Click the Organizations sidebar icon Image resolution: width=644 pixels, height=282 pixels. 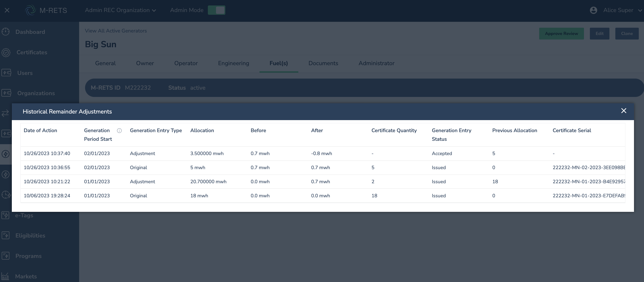point(6,93)
